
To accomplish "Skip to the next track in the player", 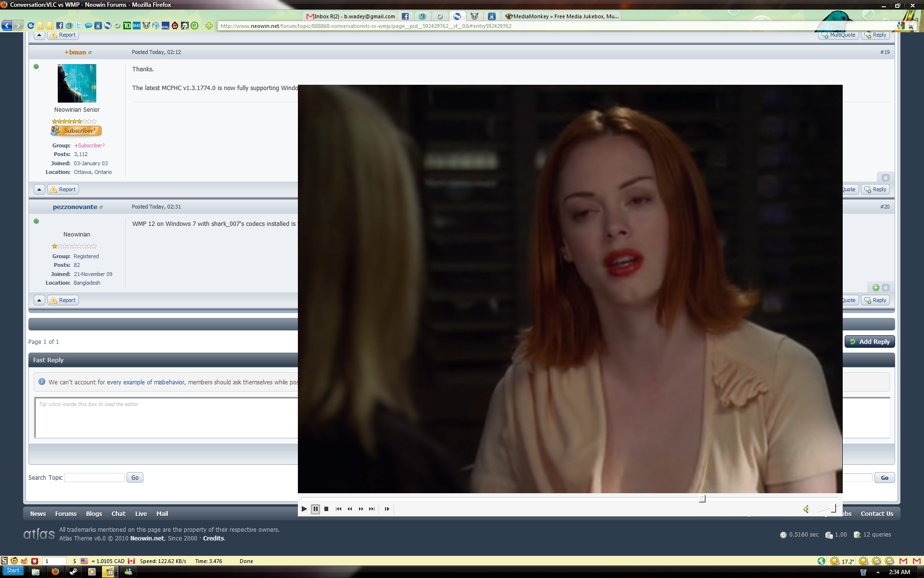I will coord(372,509).
